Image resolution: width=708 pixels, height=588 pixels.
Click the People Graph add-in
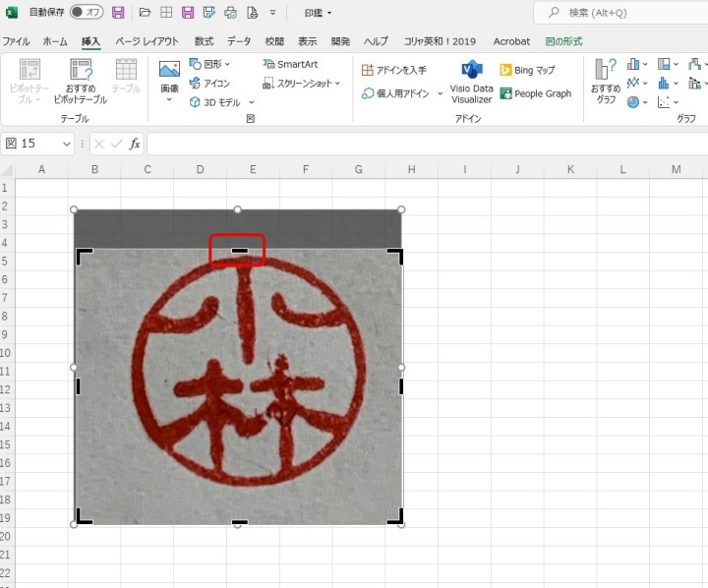tap(536, 93)
